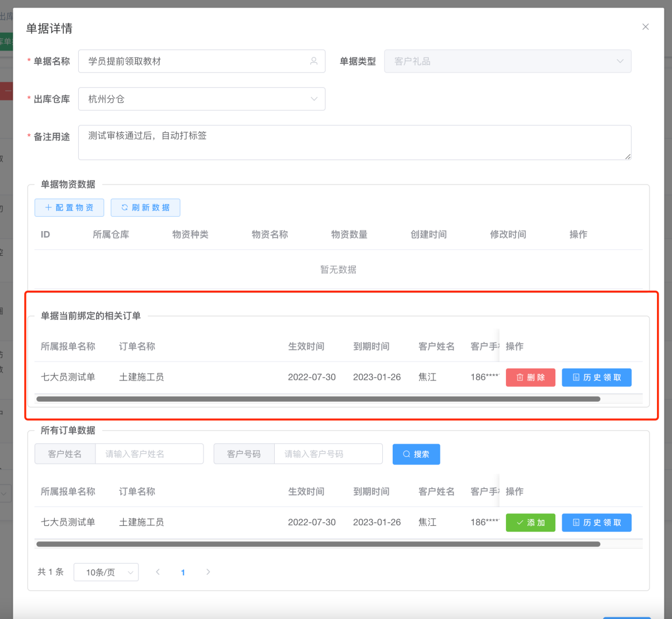Viewport: 672px width, 619px height.
Task: Open 历史领取 in all orders table row
Action: [596, 522]
